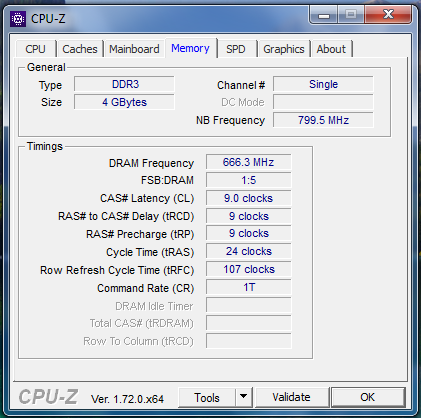Click the Row Refresh Cycle Time label

[x=117, y=270]
